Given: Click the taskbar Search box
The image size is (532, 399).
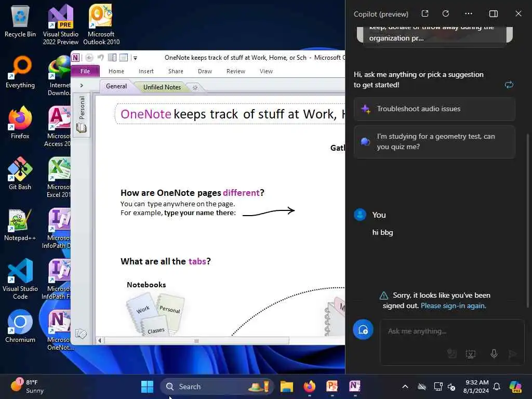Looking at the screenshot, I should click(x=217, y=387).
